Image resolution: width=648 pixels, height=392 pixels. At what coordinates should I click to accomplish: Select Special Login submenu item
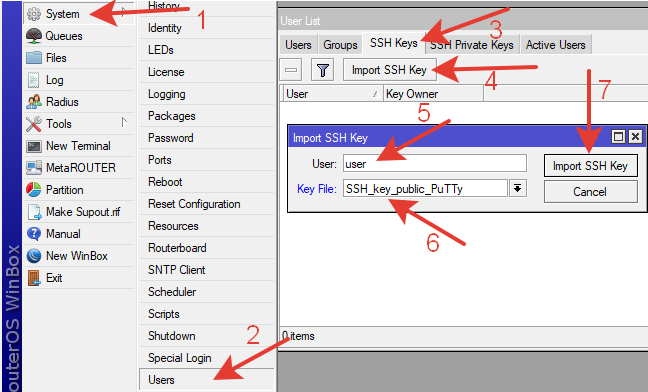pyautogui.click(x=207, y=358)
